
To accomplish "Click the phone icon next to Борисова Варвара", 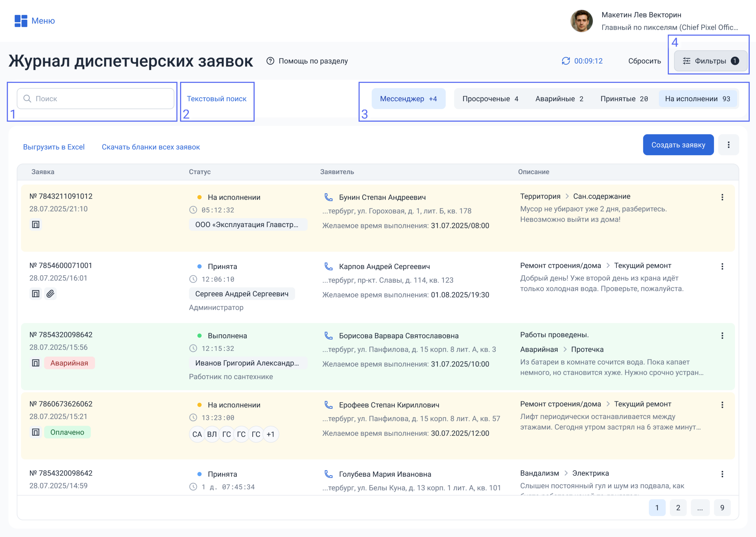I will (328, 336).
